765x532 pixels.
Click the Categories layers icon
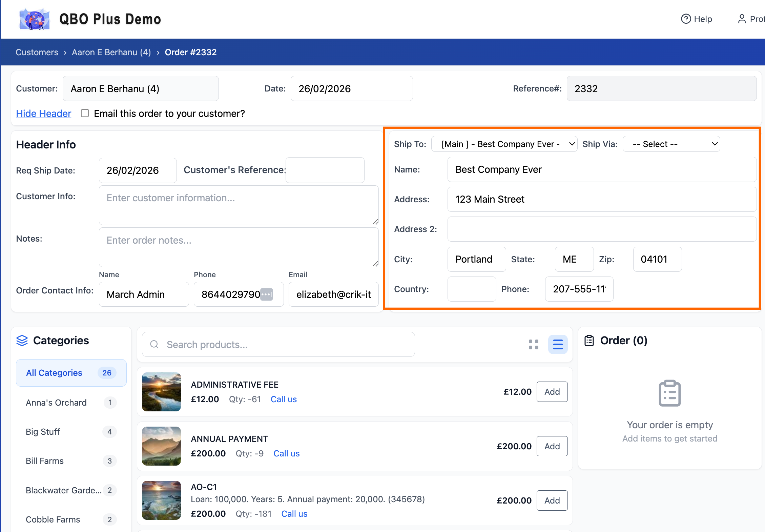[x=22, y=341]
